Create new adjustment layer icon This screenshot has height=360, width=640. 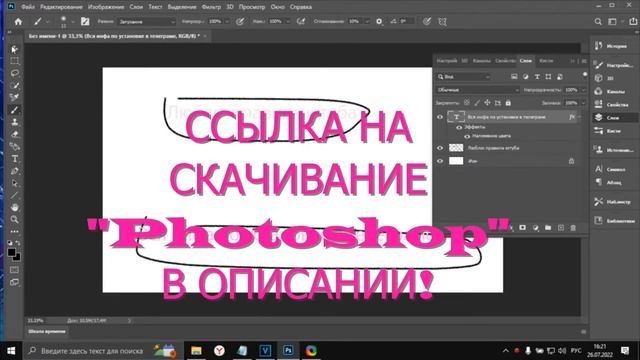536,228
